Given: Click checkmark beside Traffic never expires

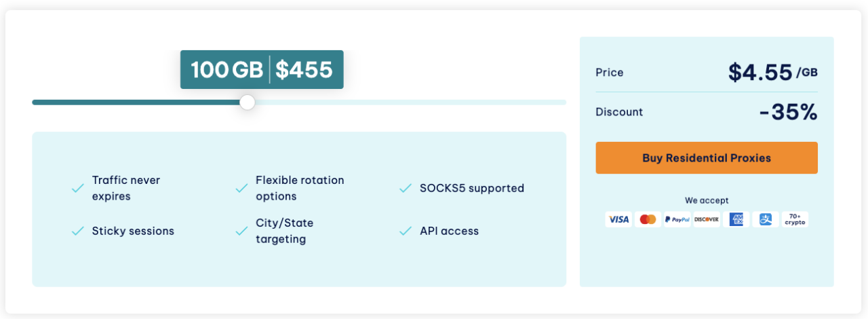Looking at the screenshot, I should (x=78, y=189).
